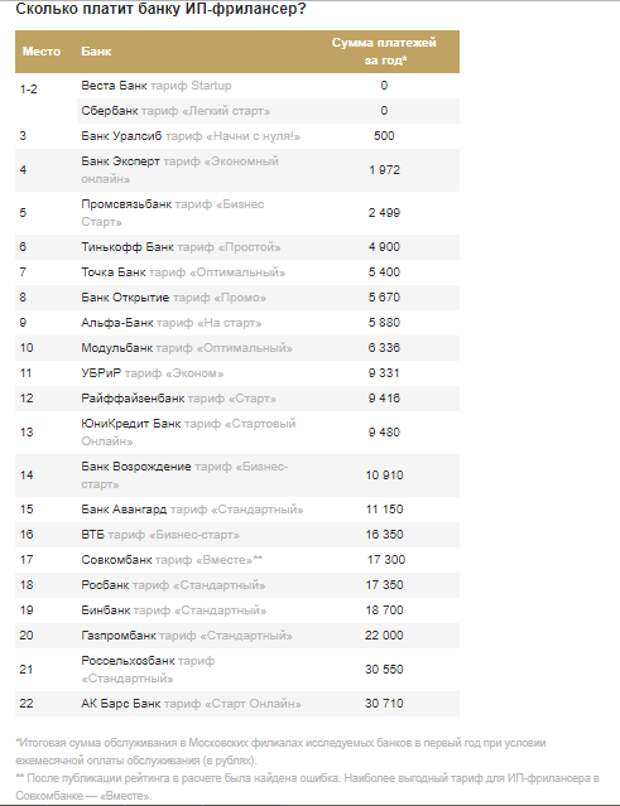The width and height of the screenshot is (620, 806).
Task: Select АК Барс Банк «Старт Онлайн» entry
Action: [190, 704]
